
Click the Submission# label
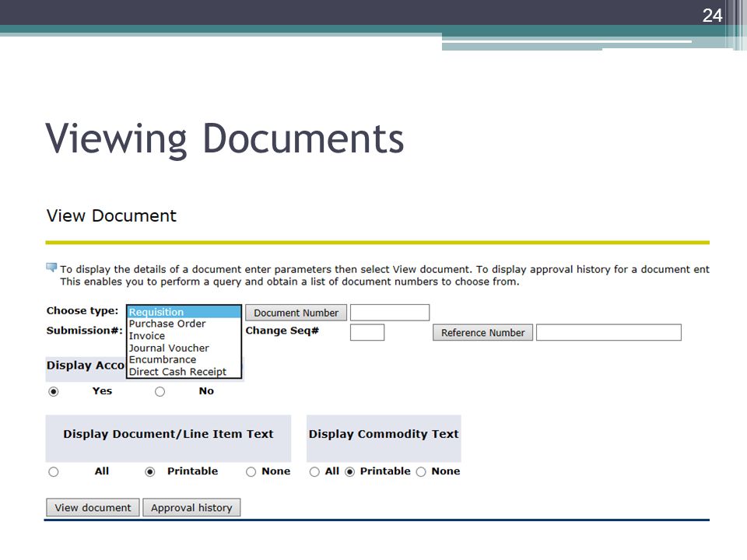pos(84,331)
